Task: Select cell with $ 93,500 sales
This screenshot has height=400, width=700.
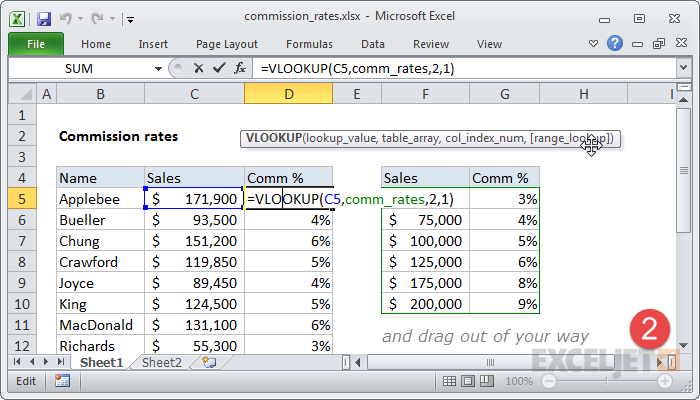Action: 194,220
